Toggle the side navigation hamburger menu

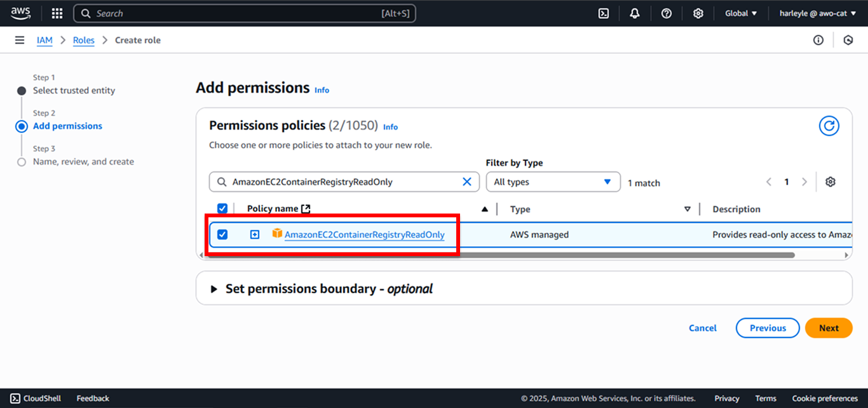click(20, 40)
